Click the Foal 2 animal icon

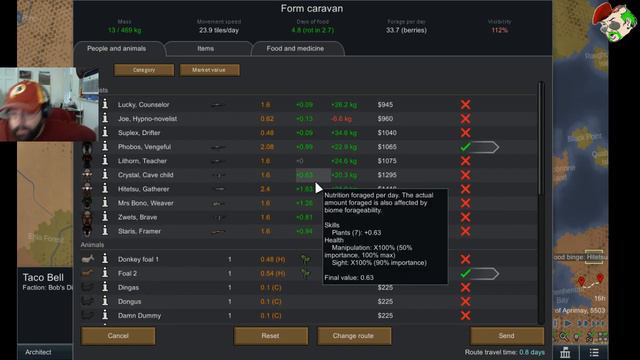coord(88,273)
